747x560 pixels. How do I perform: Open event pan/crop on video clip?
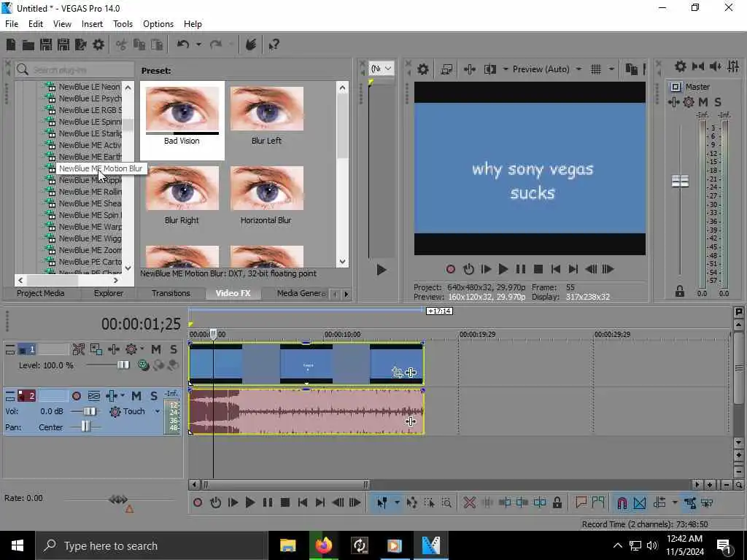coord(397,373)
